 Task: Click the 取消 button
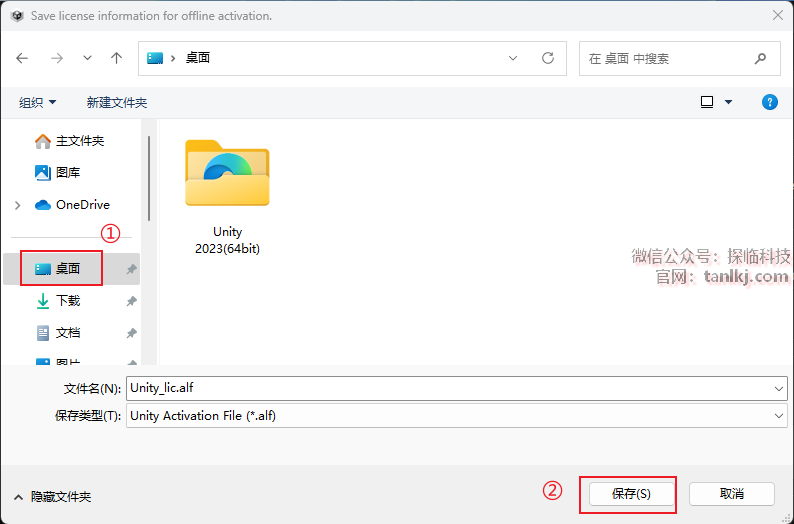(x=732, y=494)
